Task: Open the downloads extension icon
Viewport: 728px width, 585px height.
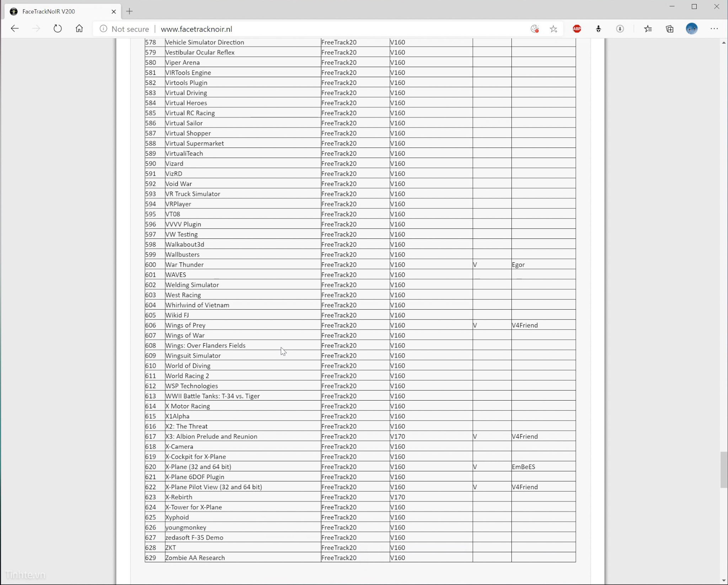Action: 620,29
